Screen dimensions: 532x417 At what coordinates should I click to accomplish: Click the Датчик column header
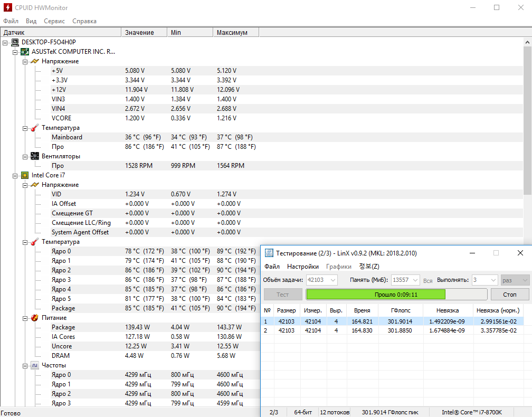61,33
